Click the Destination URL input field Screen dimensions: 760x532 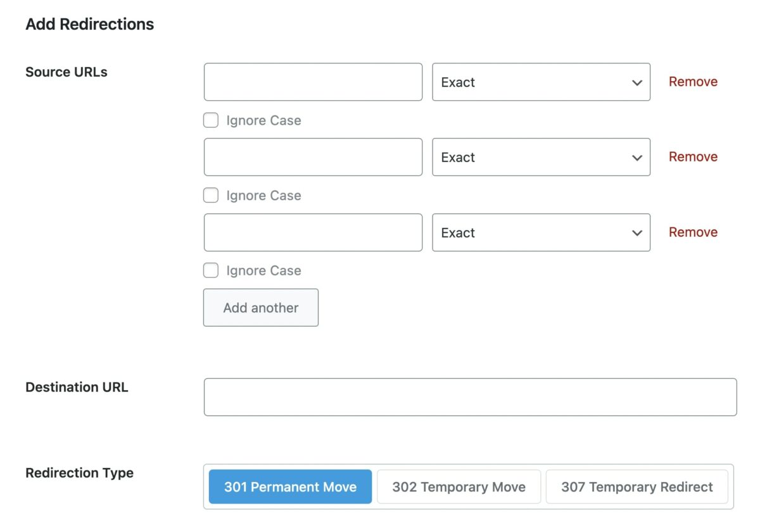(470, 396)
